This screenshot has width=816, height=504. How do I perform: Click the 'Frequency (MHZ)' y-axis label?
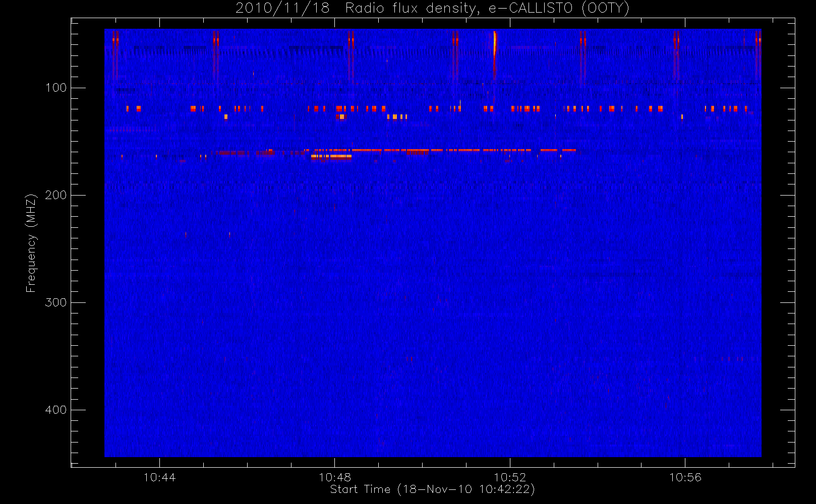(x=31, y=243)
